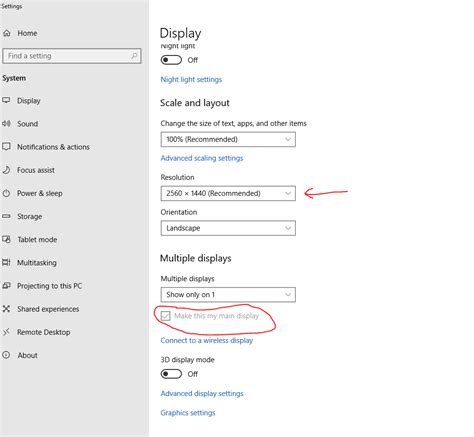474x437 pixels.
Task: Click the search magnifier icon
Action: coord(134,56)
